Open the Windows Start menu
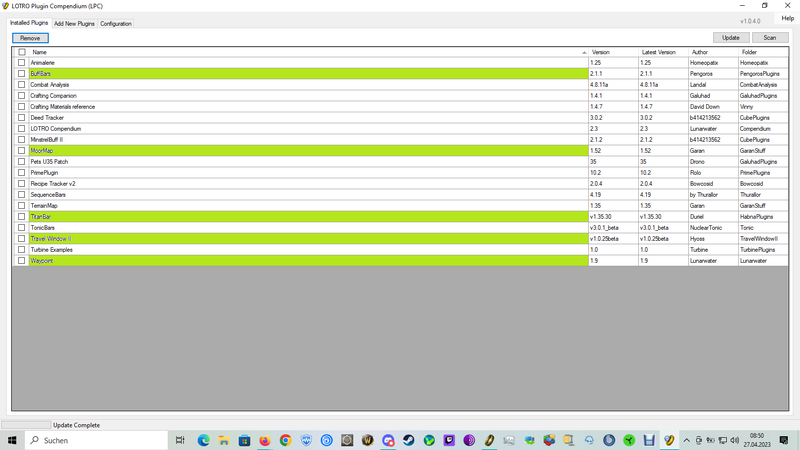This screenshot has height=450, width=800. coord(12,440)
